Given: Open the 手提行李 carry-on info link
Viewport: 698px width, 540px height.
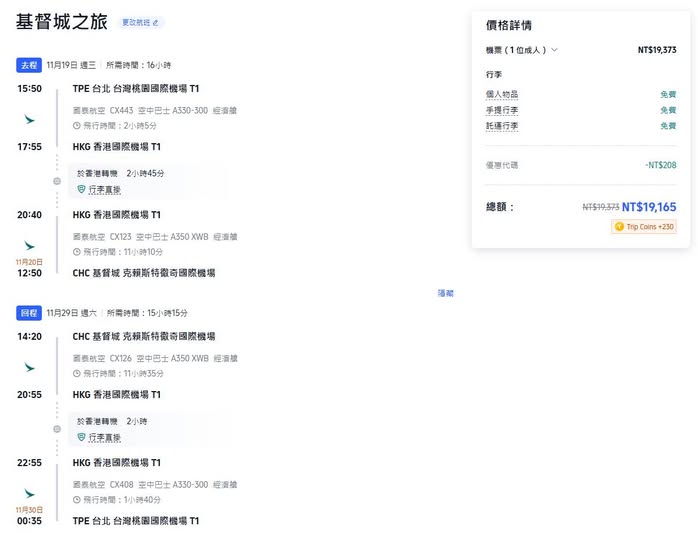Looking at the screenshot, I should click(502, 110).
